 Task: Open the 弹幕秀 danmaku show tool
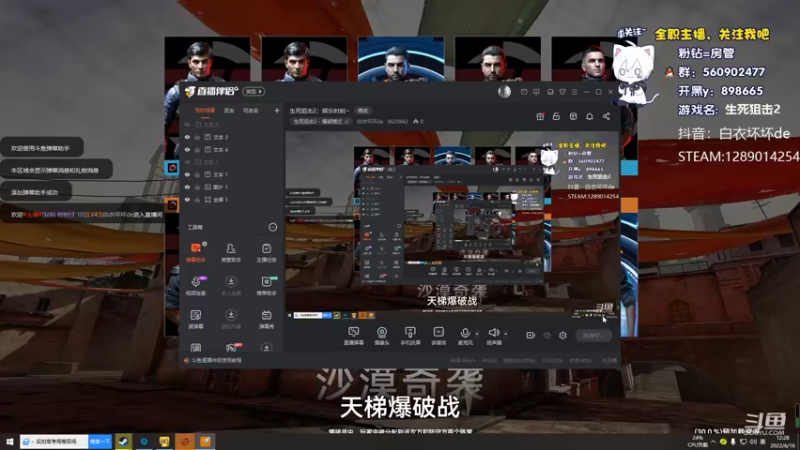coord(266,319)
